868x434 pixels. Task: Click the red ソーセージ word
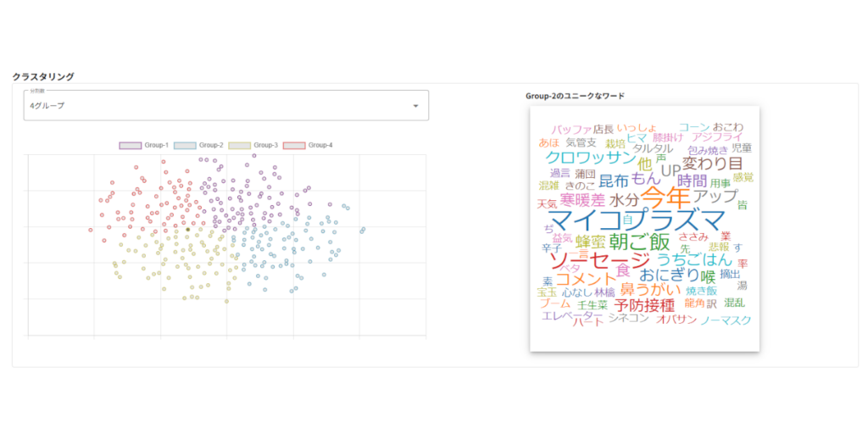tap(599, 259)
